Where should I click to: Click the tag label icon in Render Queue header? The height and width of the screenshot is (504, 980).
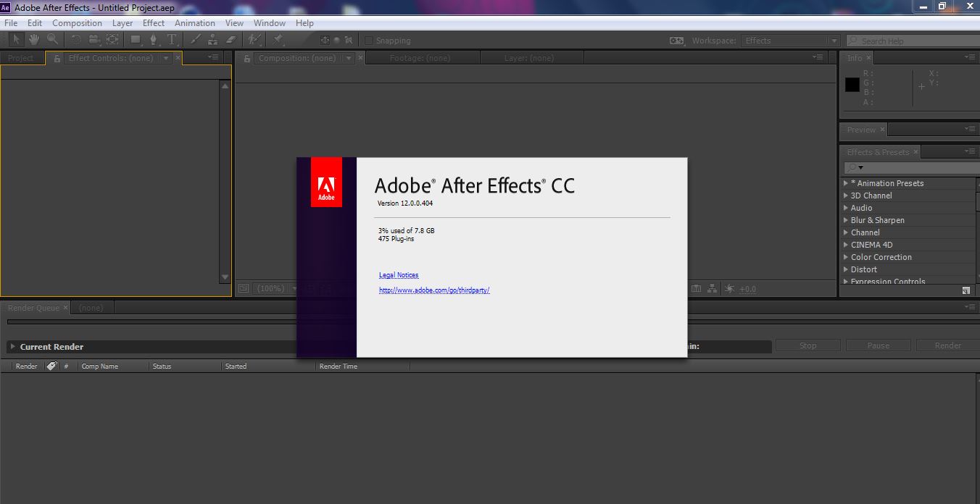coord(51,366)
